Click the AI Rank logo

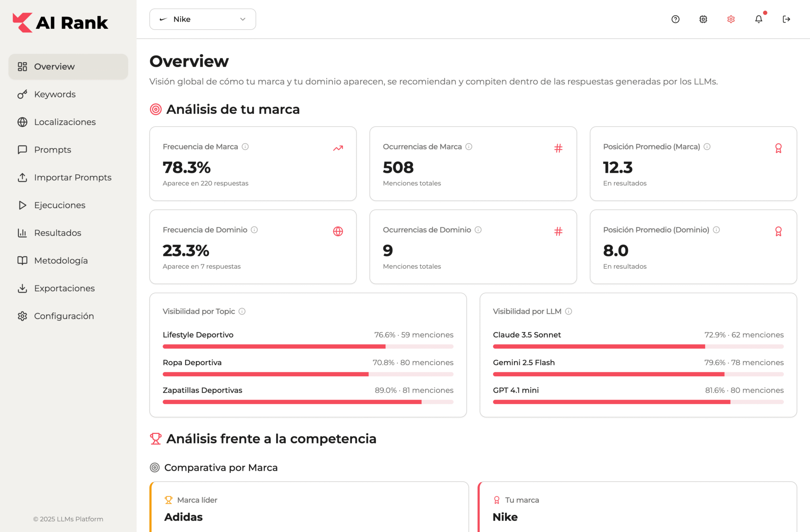click(60, 23)
